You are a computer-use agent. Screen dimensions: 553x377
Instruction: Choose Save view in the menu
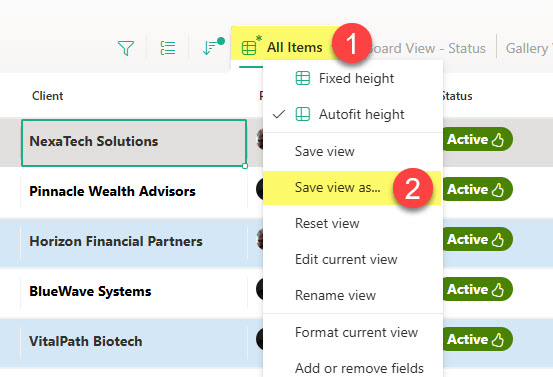point(353,152)
